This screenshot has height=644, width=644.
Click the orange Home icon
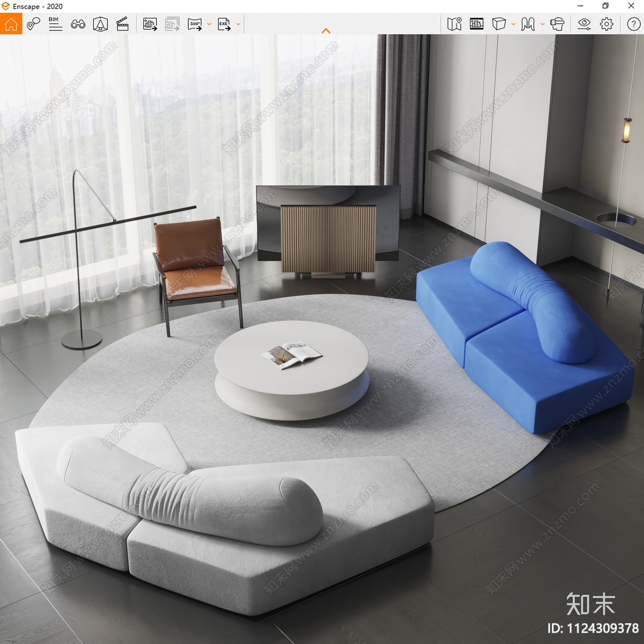11,24
